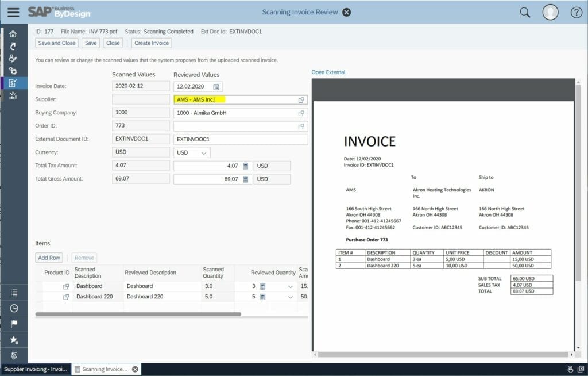Open the sidebar list view icon

pos(14,293)
